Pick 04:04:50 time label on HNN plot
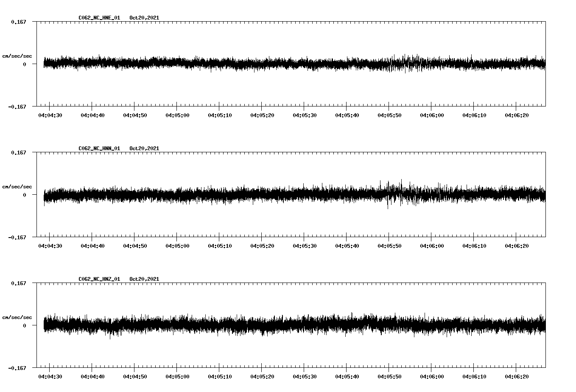Viewport: 576px width, 392px height. (135, 246)
